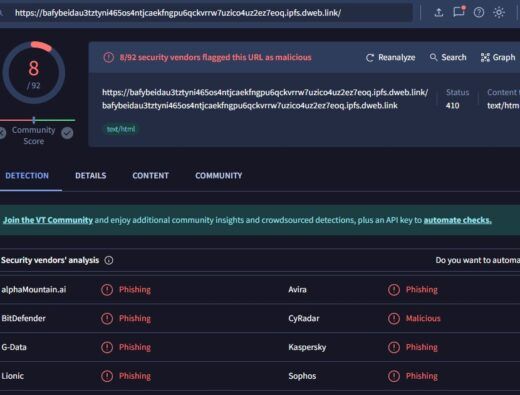The width and height of the screenshot is (520, 395).
Task: Click the upload file icon
Action: 439,13
